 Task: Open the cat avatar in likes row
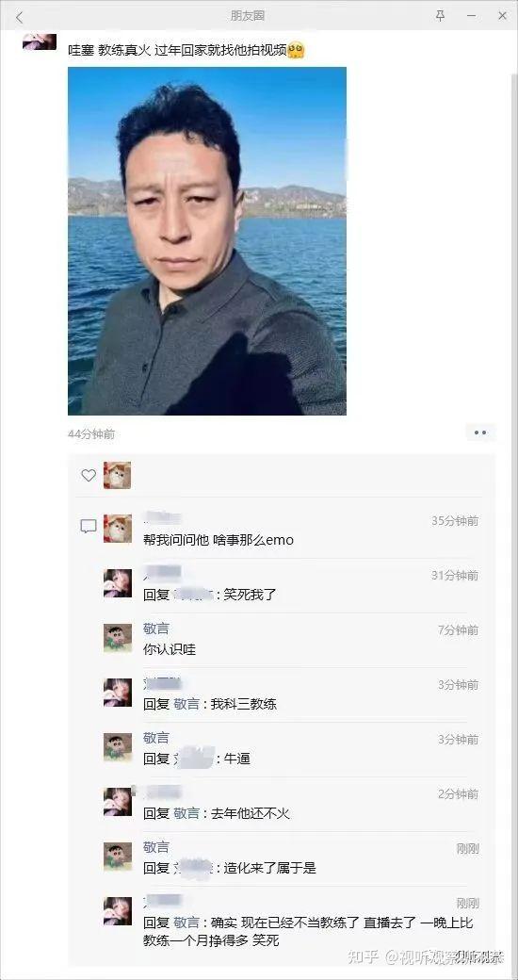118,475
